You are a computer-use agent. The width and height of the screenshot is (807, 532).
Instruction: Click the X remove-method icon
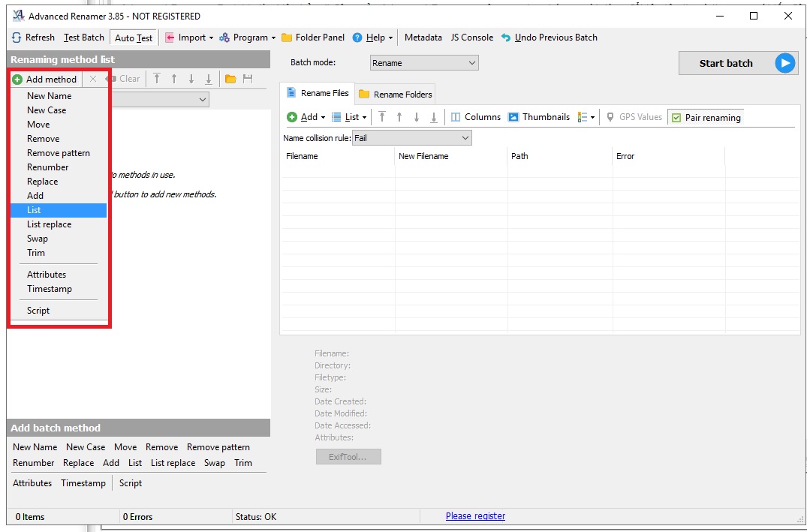click(92, 80)
